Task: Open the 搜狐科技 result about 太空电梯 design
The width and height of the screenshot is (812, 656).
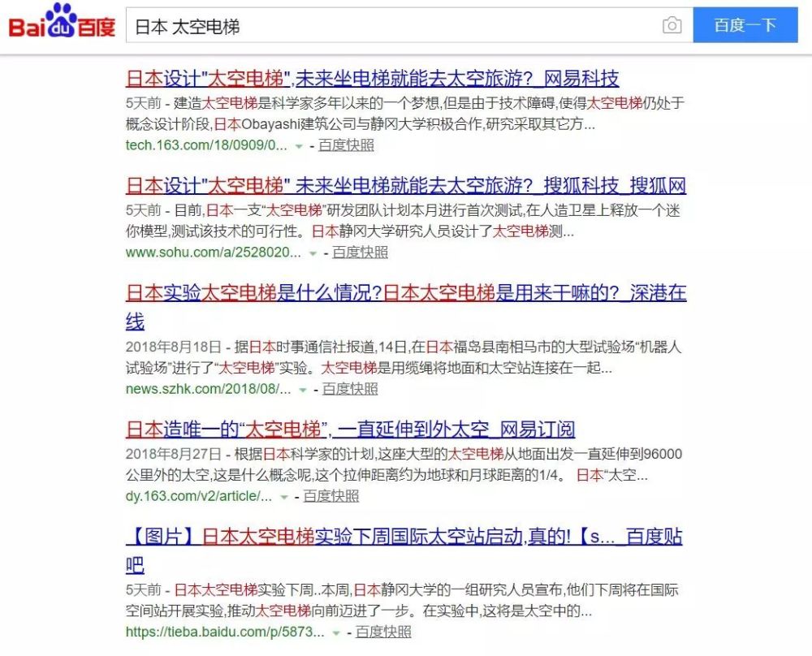Action: click(406, 186)
